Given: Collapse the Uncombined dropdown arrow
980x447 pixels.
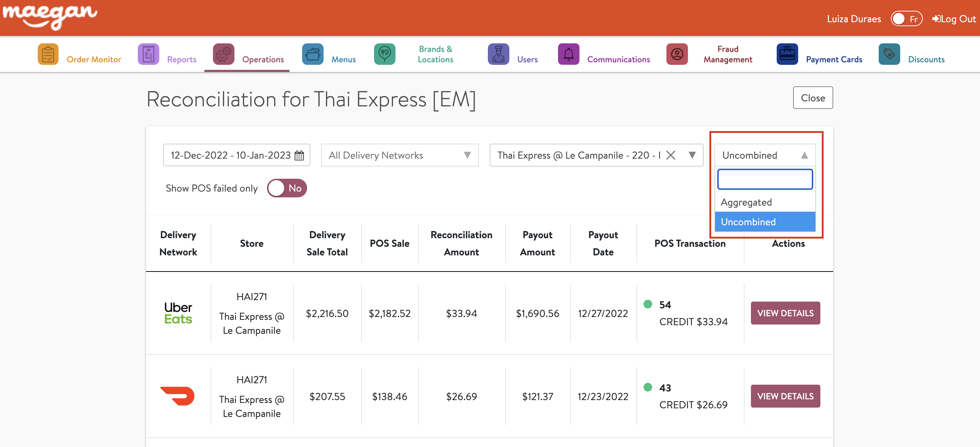Looking at the screenshot, I should [x=804, y=155].
